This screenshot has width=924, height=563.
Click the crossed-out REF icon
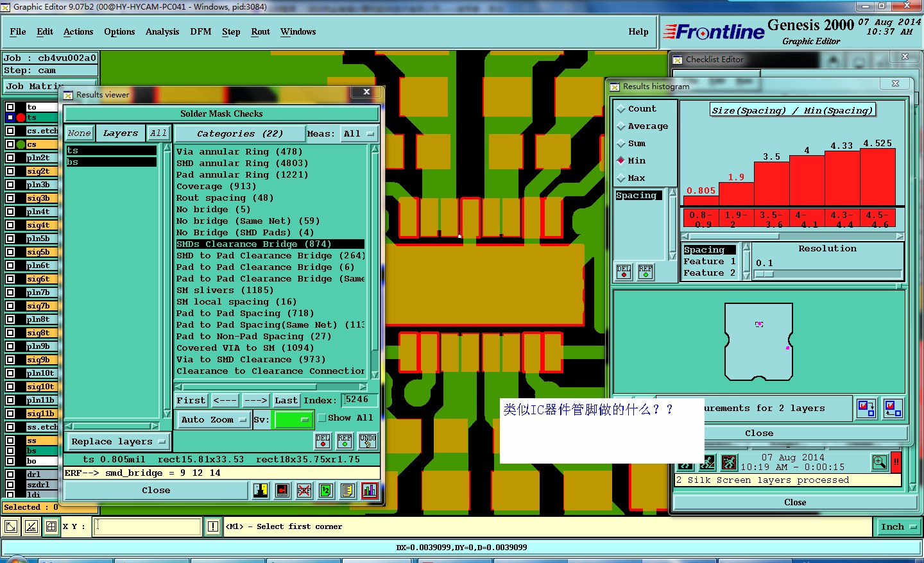coord(304,491)
